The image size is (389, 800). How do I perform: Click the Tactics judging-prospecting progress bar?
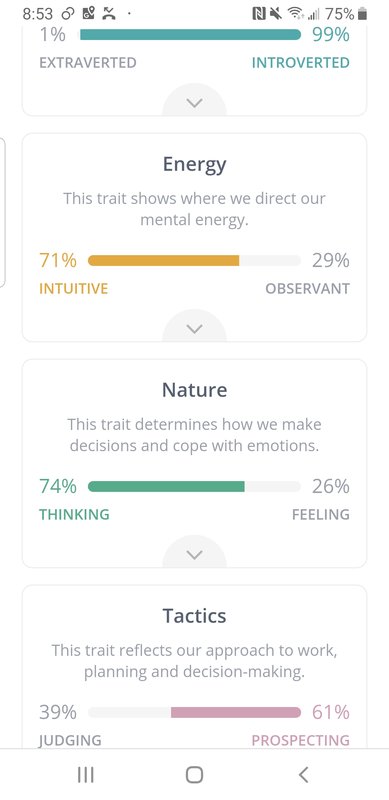point(194,712)
